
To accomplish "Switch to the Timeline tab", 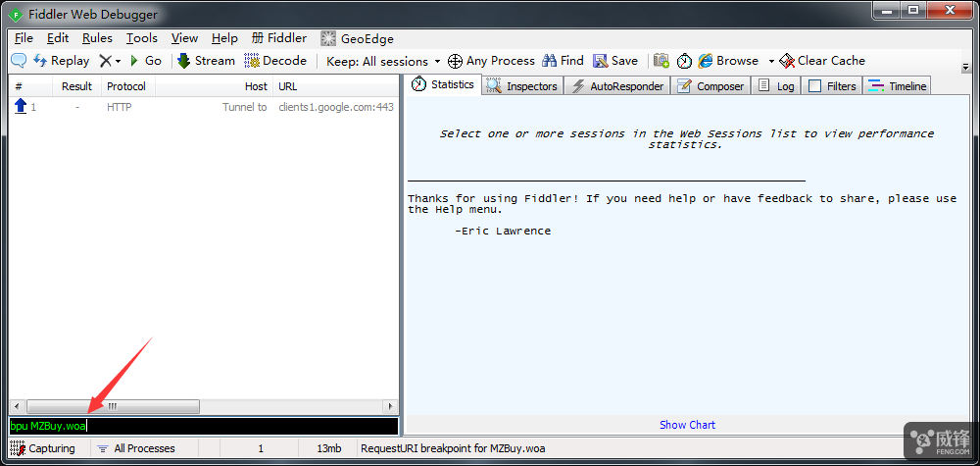I will tap(897, 85).
